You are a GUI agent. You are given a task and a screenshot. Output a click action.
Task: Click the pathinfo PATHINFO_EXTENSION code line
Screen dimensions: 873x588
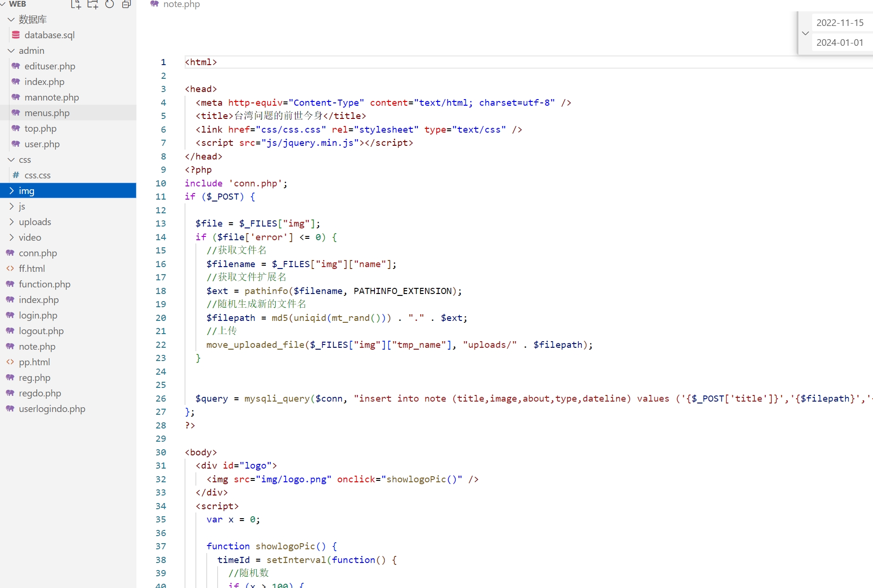(x=334, y=291)
